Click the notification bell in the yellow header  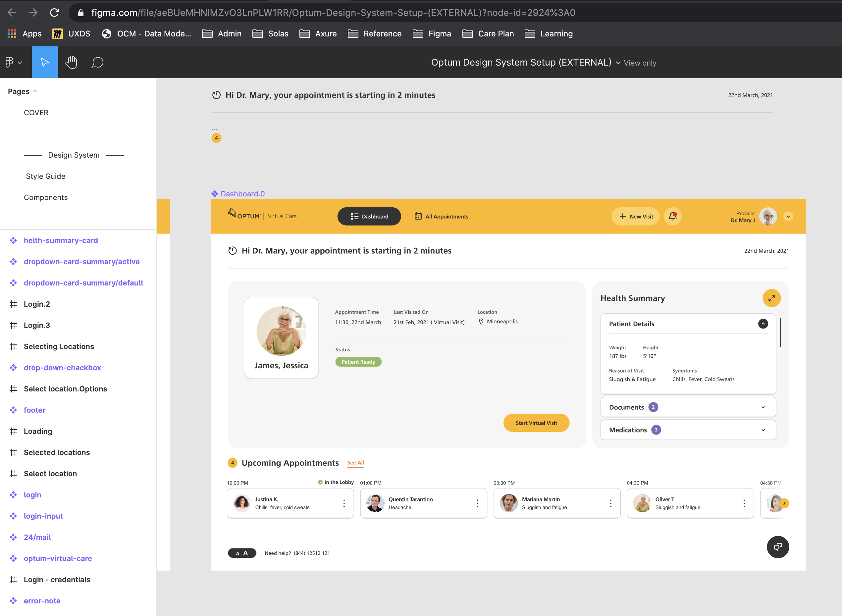672,216
